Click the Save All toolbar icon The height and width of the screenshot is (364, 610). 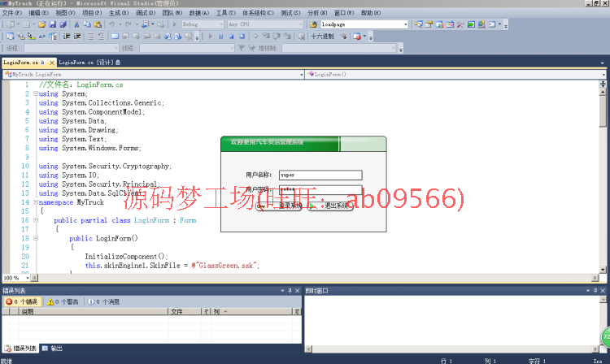pos(62,24)
